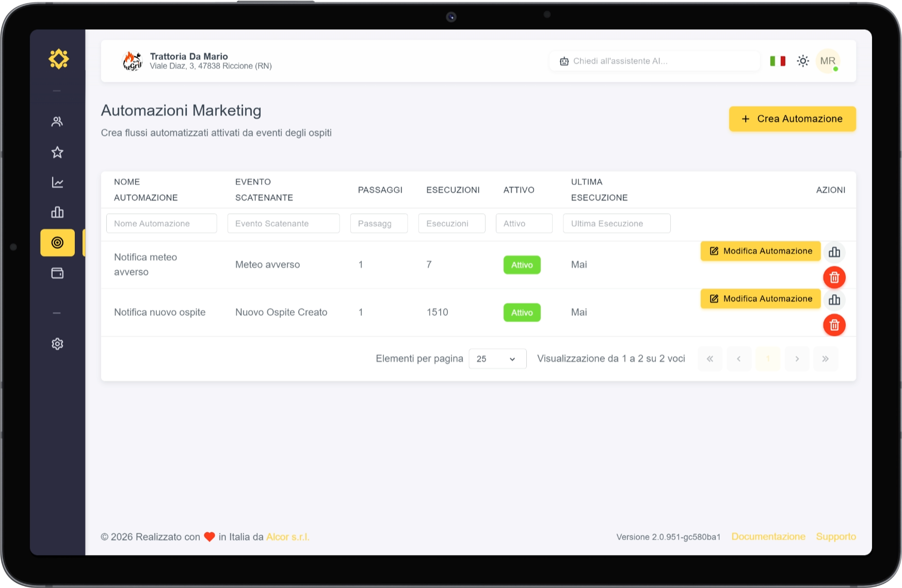This screenshot has height=588, width=902.
Task: Click the Esecuzioni filter field
Action: click(x=452, y=223)
